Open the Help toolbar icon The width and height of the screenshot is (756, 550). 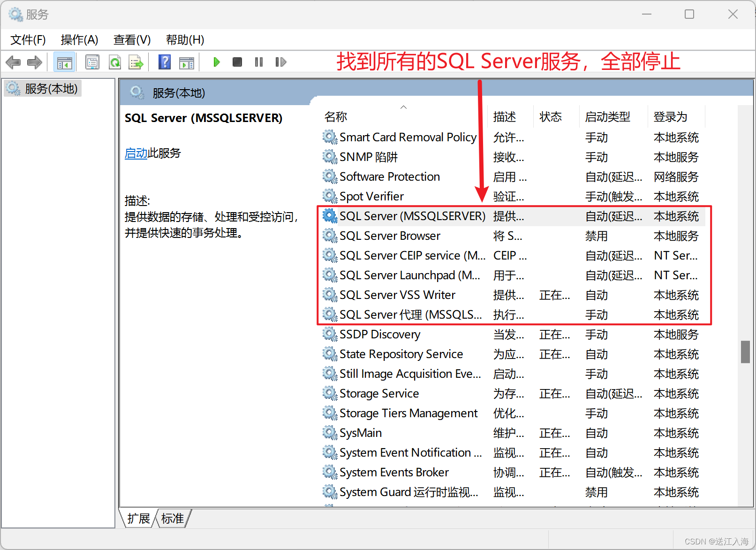(x=165, y=62)
